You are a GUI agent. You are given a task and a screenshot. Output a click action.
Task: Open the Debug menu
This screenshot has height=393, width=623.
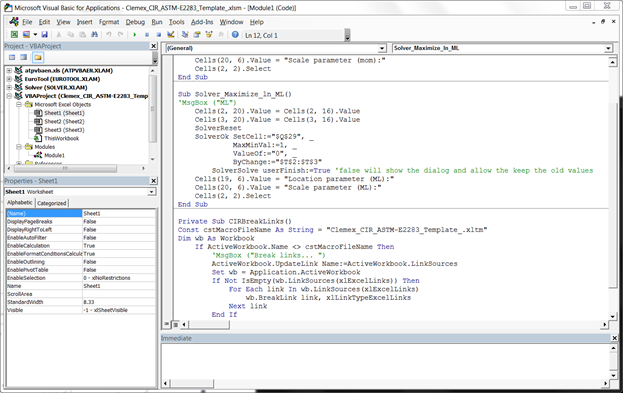[x=135, y=22]
